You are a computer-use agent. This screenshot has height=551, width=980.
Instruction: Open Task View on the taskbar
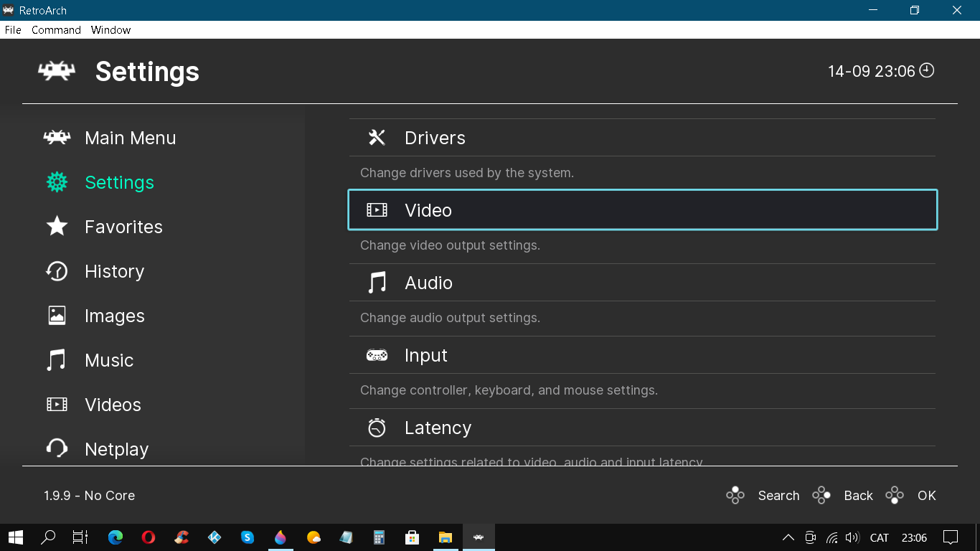(80, 537)
